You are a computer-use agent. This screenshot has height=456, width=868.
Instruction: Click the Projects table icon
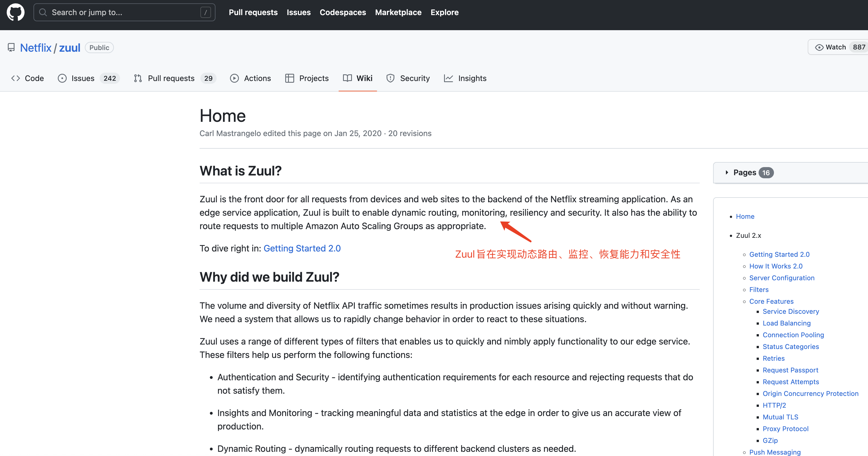tap(289, 78)
